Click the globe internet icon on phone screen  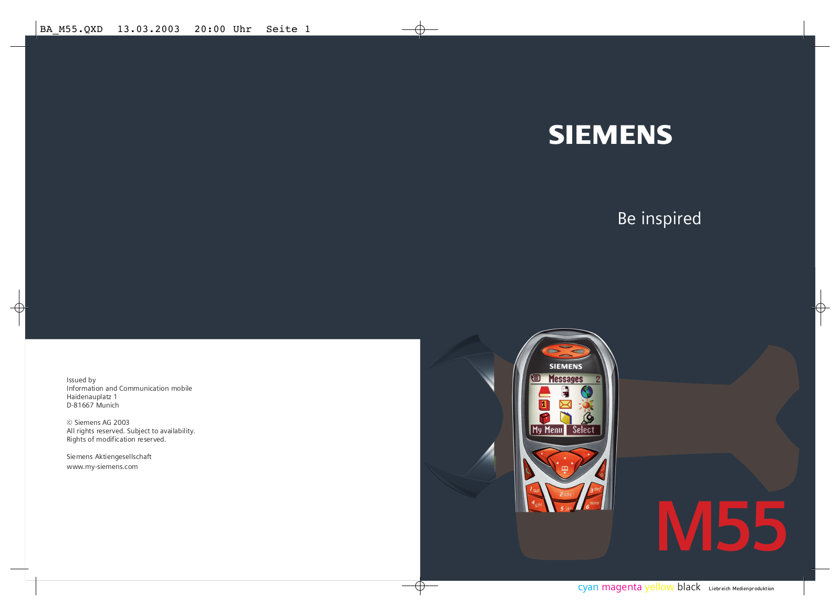587,392
